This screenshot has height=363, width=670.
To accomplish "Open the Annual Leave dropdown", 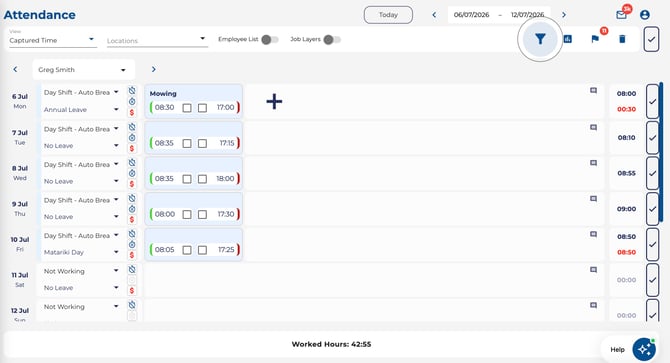I will (81, 110).
